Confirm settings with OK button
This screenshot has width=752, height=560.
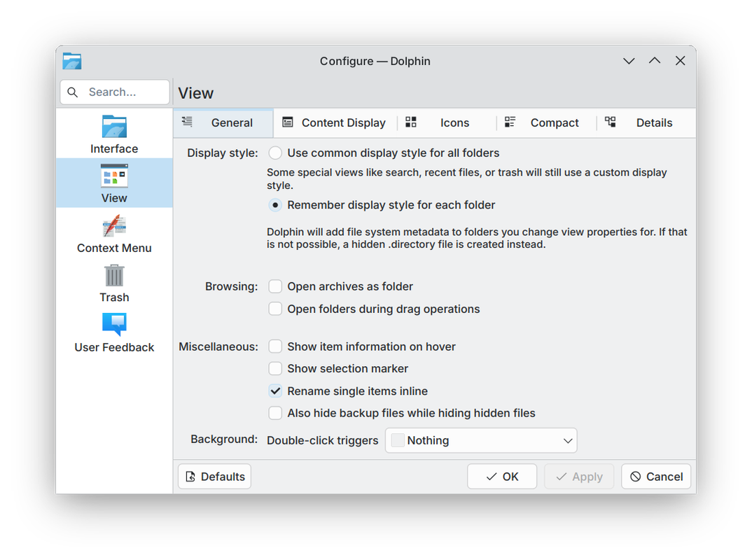(502, 477)
